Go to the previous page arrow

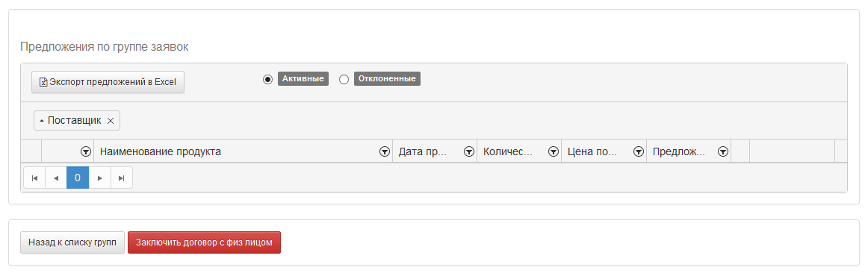tap(56, 178)
